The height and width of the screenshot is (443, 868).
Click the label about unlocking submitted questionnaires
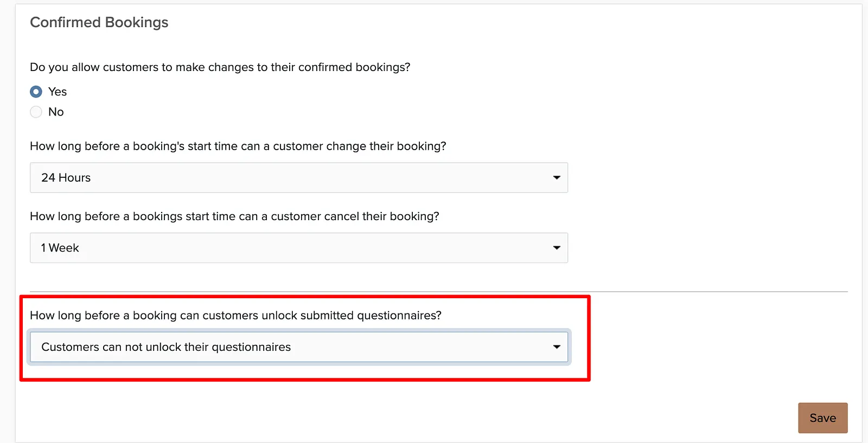click(236, 316)
